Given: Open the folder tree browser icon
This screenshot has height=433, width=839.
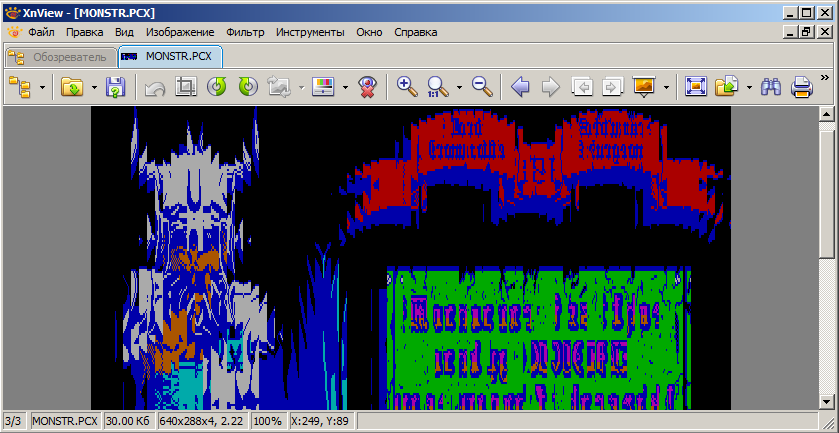Looking at the screenshot, I should point(21,86).
